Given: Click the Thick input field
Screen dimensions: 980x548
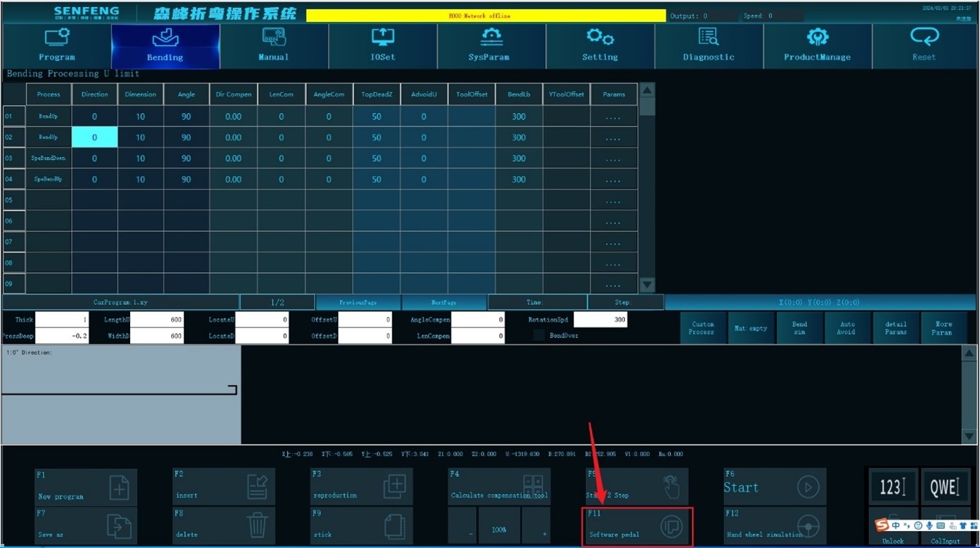Looking at the screenshot, I should click(x=62, y=320).
